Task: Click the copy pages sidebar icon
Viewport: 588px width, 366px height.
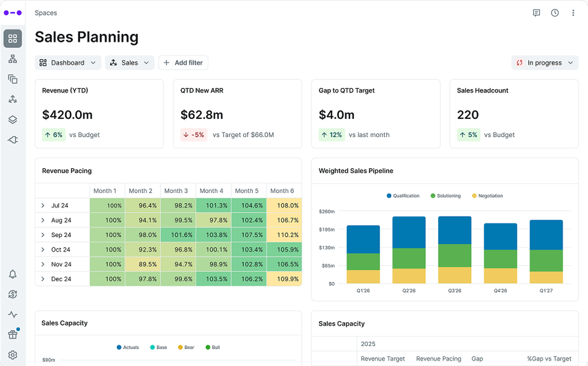Action: pos(13,79)
